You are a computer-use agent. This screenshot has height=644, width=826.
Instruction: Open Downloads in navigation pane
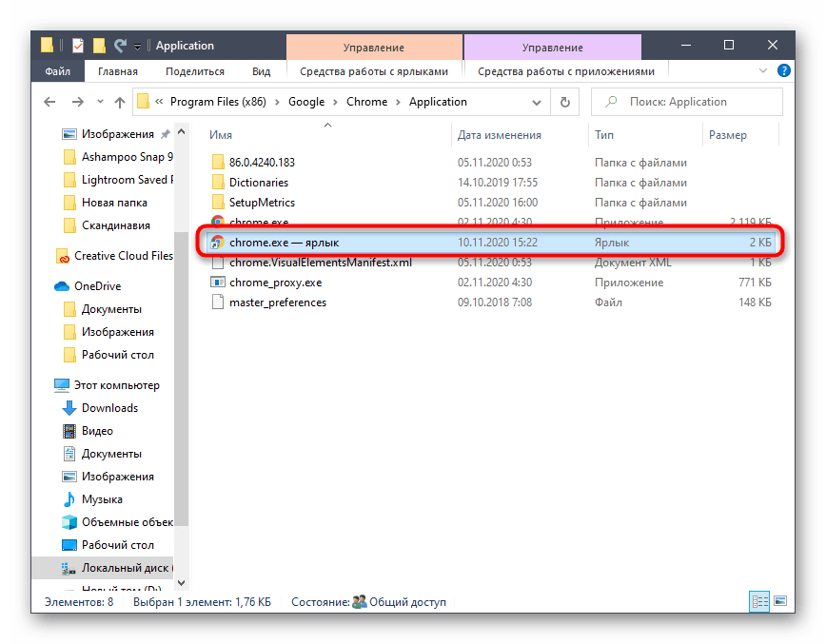pyautogui.click(x=109, y=408)
